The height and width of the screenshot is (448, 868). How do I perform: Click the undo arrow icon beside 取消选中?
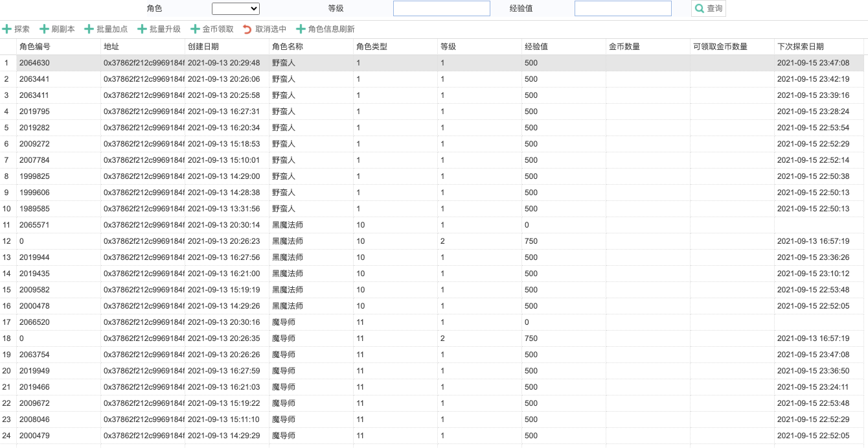point(247,29)
